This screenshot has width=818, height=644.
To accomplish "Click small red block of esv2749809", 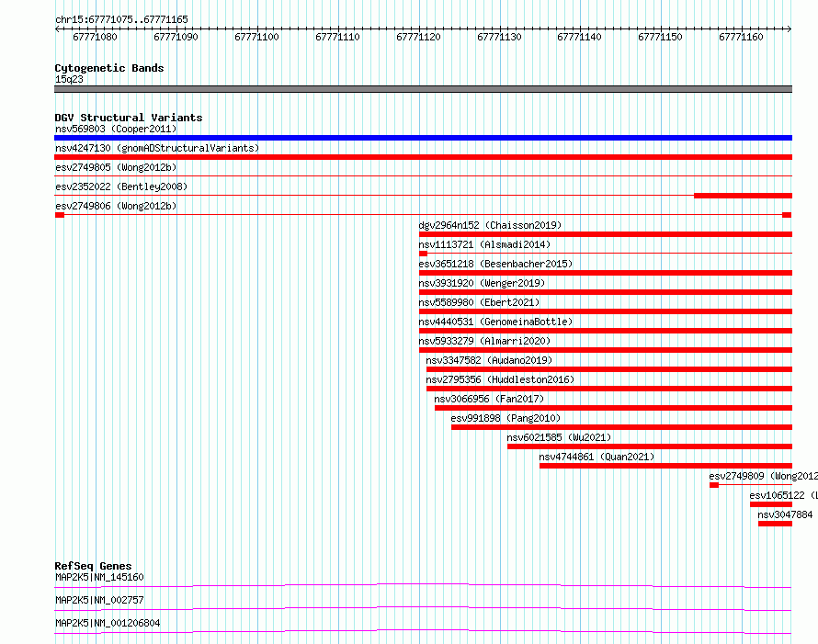I will coord(714,485).
